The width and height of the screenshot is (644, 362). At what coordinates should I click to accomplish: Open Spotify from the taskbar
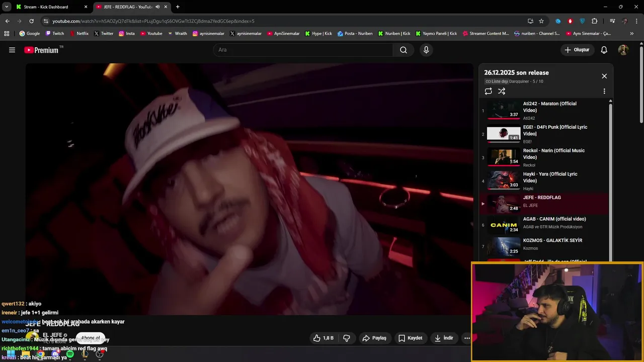click(70, 354)
